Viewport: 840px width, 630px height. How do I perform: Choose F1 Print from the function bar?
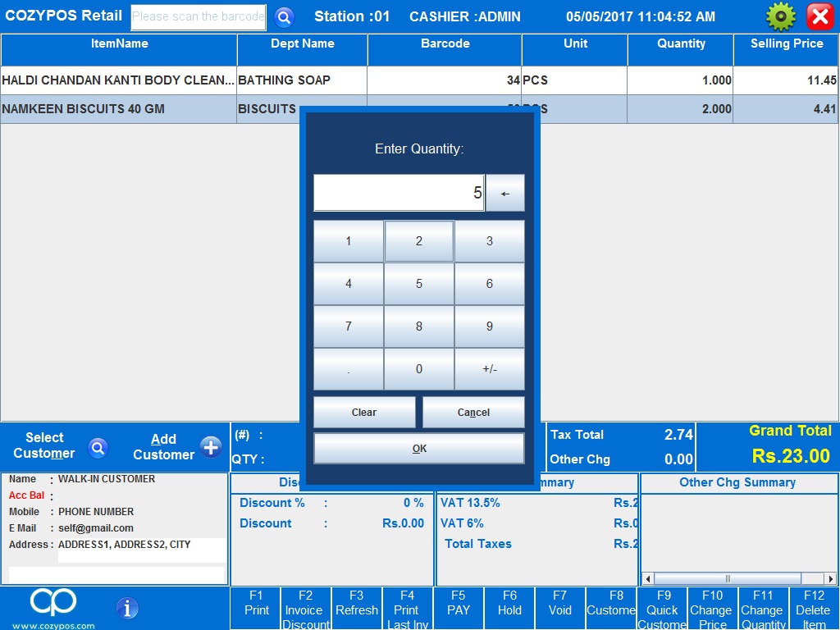pyautogui.click(x=256, y=609)
